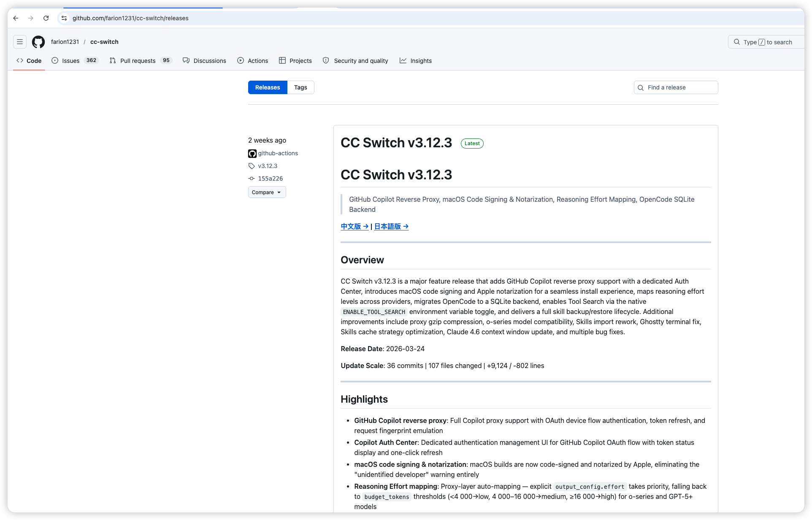View site information icon in address bar
The width and height of the screenshot is (812, 520).
click(64, 18)
